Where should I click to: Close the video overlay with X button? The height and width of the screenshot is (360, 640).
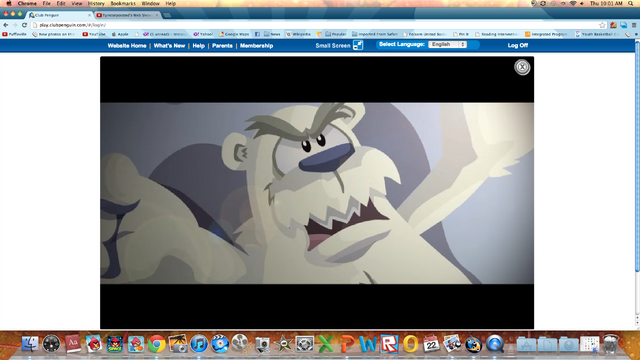click(522, 67)
